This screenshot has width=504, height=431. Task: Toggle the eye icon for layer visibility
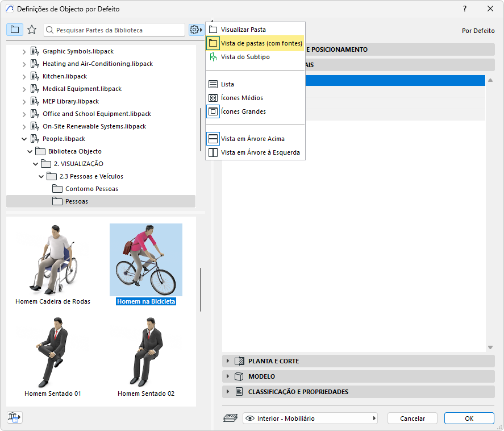(250, 418)
